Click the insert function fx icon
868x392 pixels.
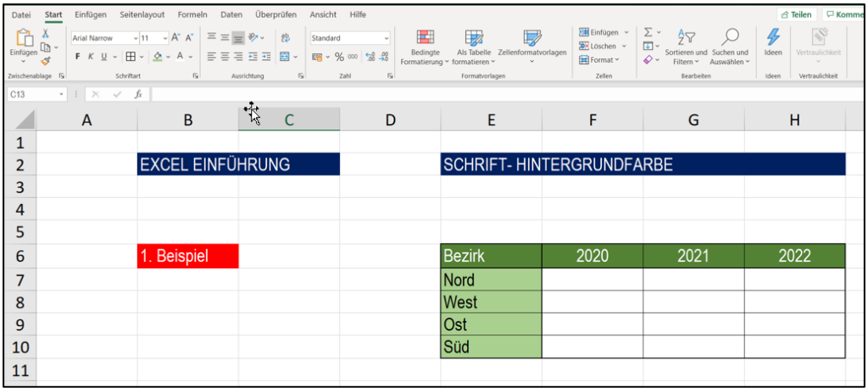coord(138,95)
